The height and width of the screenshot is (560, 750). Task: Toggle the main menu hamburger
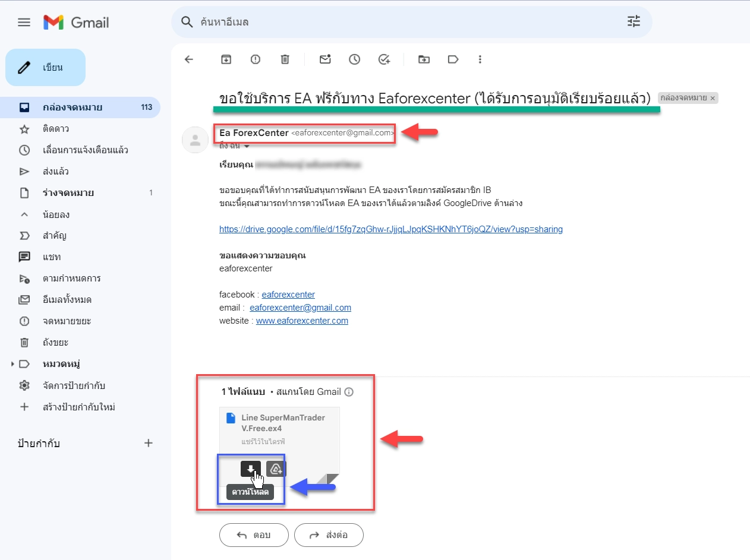24,23
